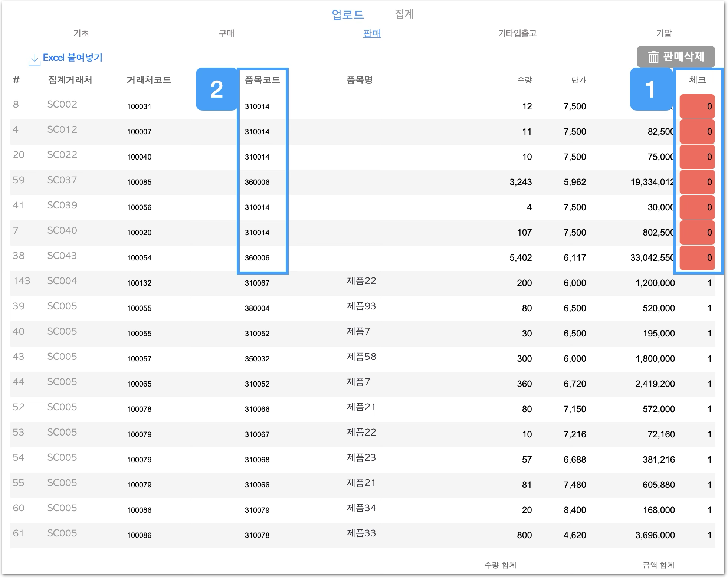The height and width of the screenshot is (578, 728).
Task: Click amount 3,696,000 in last row
Action: 655,535
